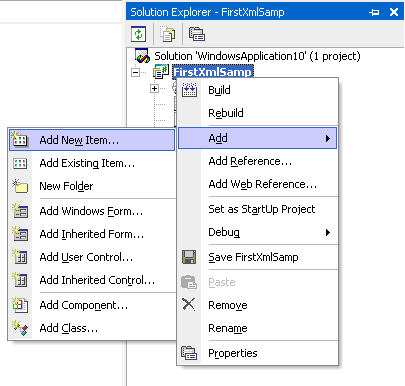Viewport: 405px width, 386px height.
Task: Open Properties from the context menu
Action: tap(257, 353)
